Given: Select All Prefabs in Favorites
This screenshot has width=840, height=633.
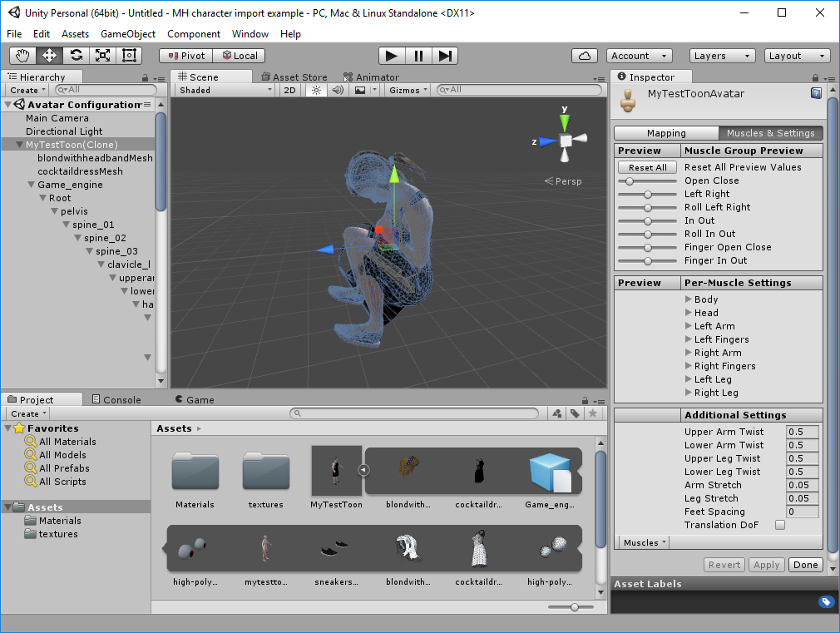Looking at the screenshot, I should [x=64, y=468].
